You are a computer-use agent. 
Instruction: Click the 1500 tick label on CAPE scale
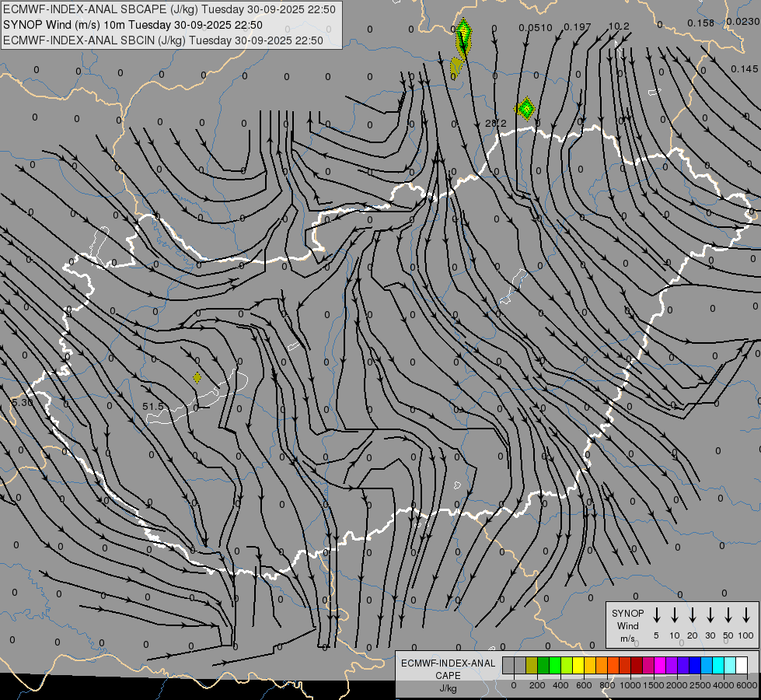coord(653,685)
